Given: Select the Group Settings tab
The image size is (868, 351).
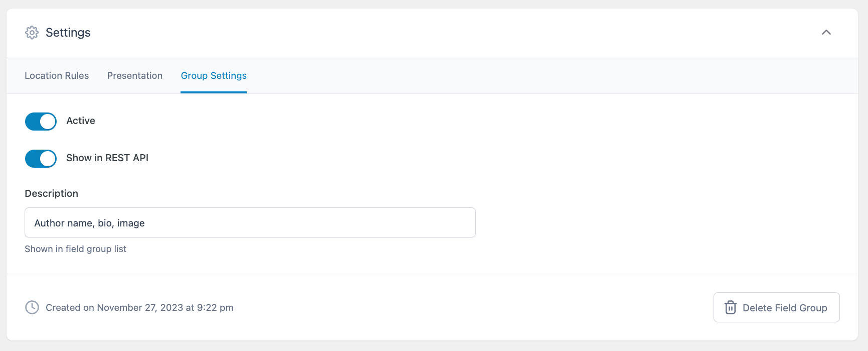Looking at the screenshot, I should click(213, 75).
